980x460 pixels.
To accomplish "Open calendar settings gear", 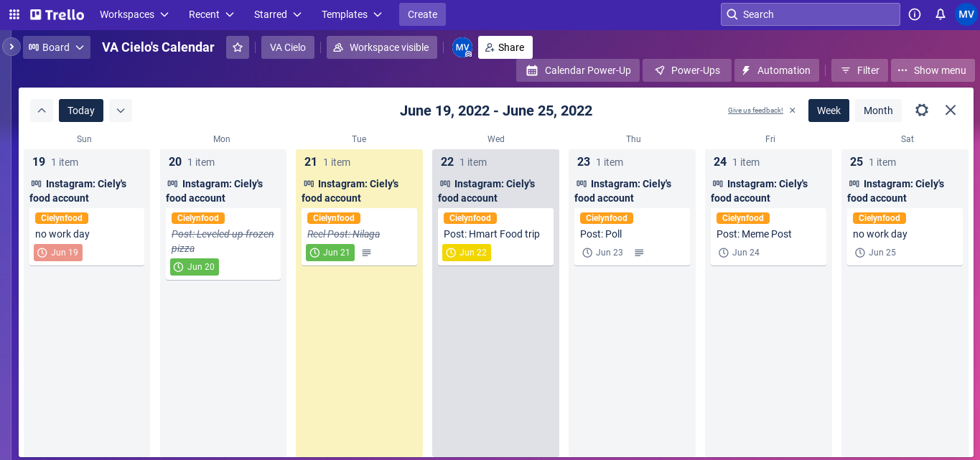I will (922, 110).
